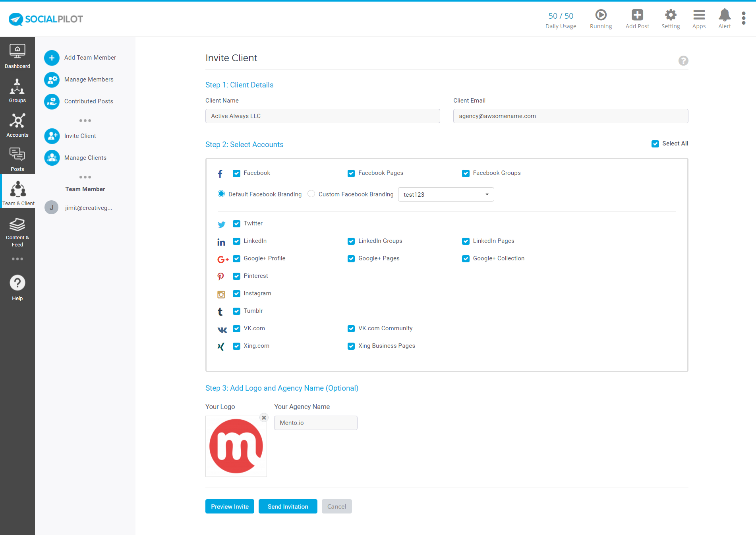The image size is (756, 535).
Task: Click the Preview Invite button
Action: [x=230, y=506]
